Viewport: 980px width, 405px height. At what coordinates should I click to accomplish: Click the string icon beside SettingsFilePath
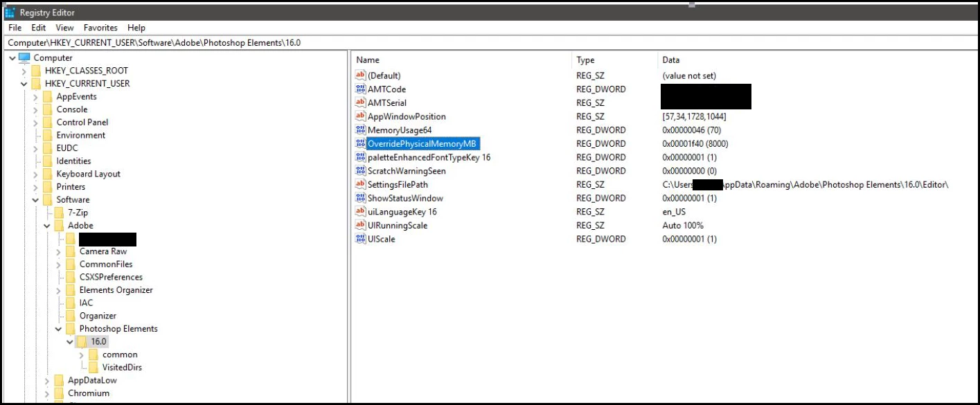(x=360, y=184)
